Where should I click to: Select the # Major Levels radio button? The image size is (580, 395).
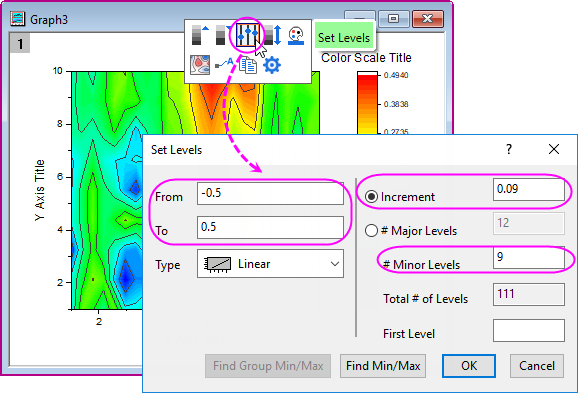pyautogui.click(x=371, y=231)
